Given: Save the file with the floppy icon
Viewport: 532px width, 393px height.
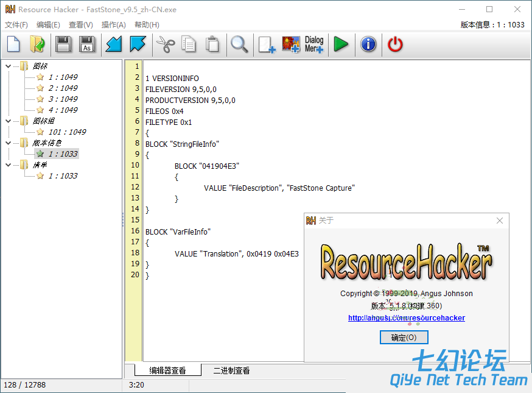Looking at the screenshot, I should tap(63, 44).
